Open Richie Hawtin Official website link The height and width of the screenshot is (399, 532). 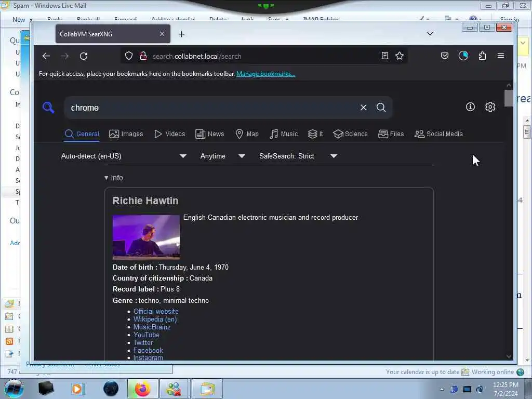(x=156, y=311)
